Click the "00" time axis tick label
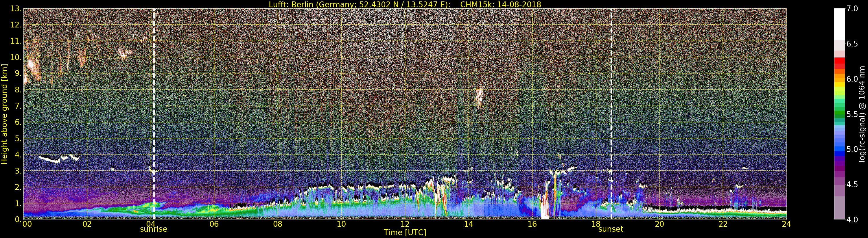This screenshot has width=868, height=238. pyautogui.click(x=27, y=224)
